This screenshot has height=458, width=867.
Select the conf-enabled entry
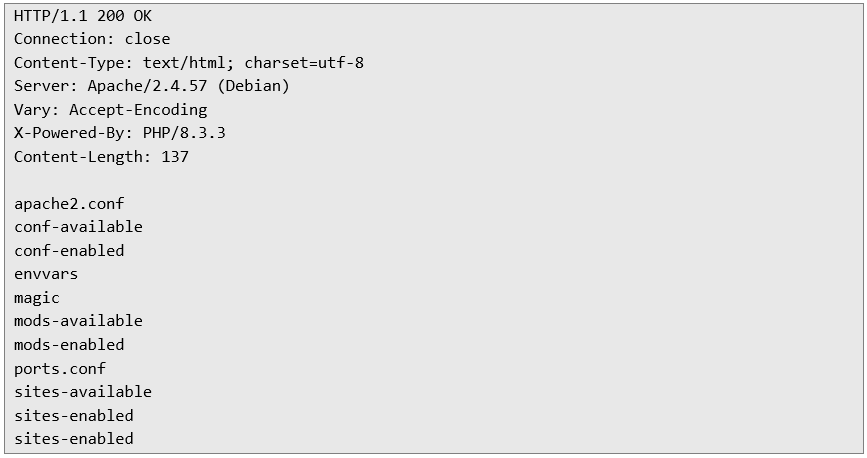[69, 251]
